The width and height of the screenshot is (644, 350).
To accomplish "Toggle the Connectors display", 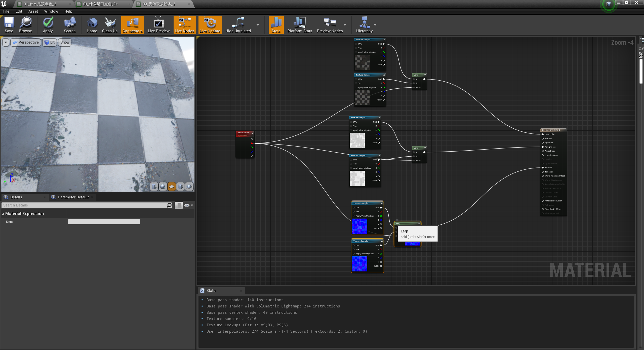I will [x=132, y=24].
